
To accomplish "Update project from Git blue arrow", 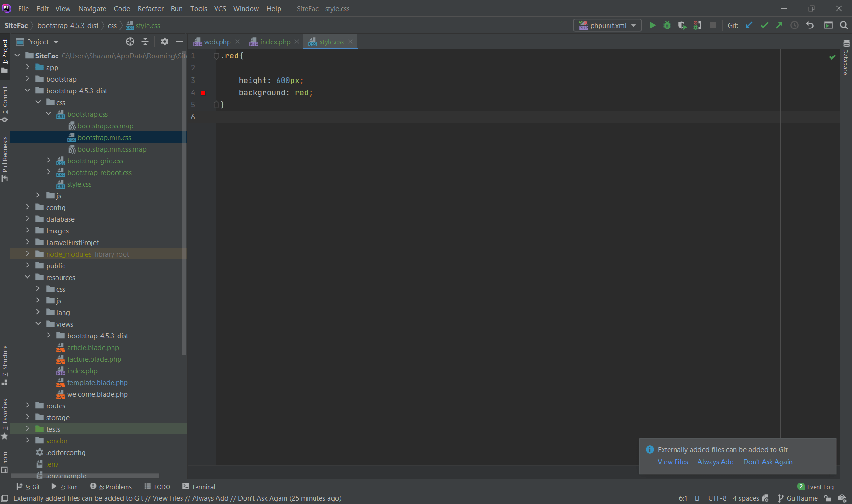I will click(x=749, y=26).
